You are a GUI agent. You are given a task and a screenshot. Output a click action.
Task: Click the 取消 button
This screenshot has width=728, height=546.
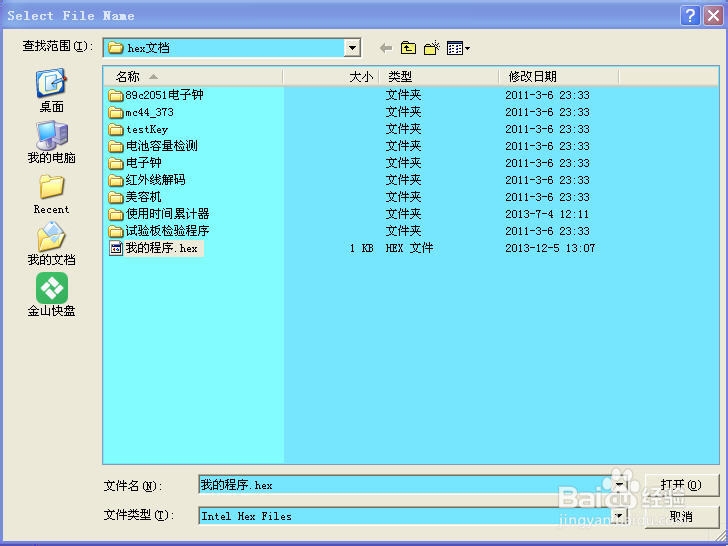coord(681,516)
